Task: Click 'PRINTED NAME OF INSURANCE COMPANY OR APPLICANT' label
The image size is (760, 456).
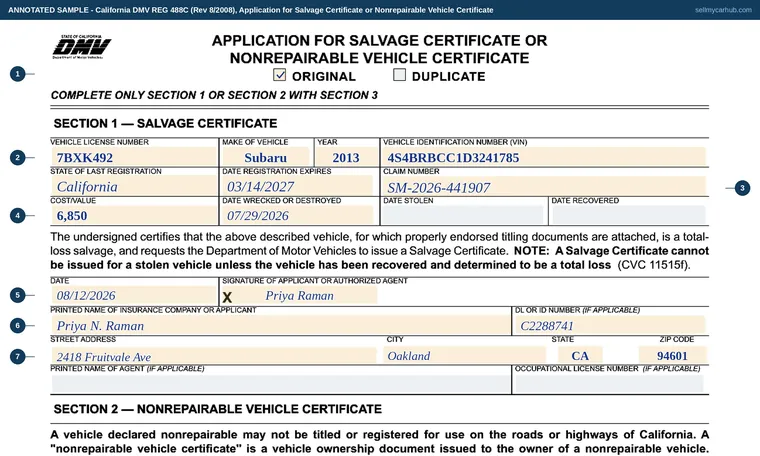Action: [153, 310]
